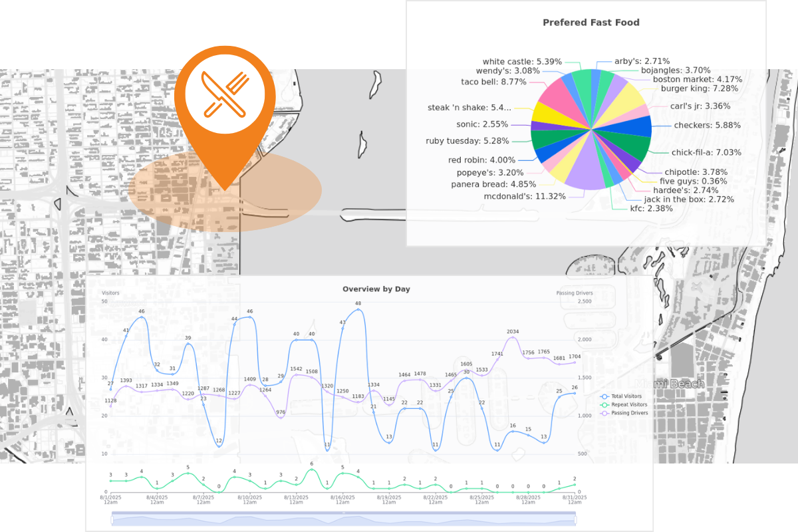Viewport: 798px width, 532px height.
Task: Click the top grip of the range selector
Action: [x=343, y=513]
